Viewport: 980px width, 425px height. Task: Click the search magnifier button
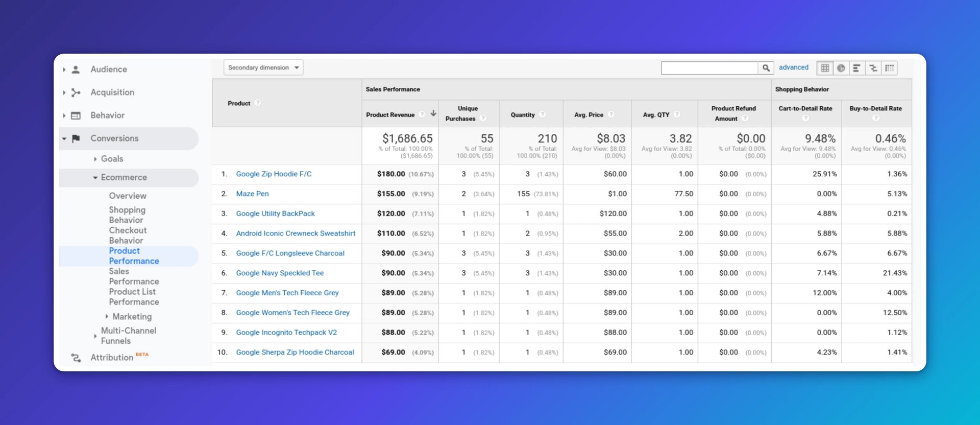[766, 68]
